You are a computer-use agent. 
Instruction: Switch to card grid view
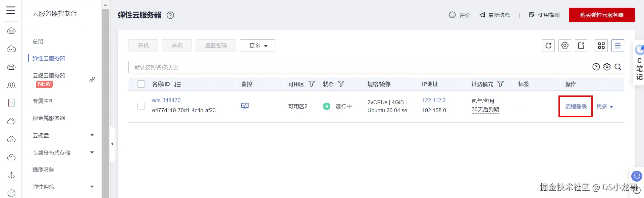(601, 46)
